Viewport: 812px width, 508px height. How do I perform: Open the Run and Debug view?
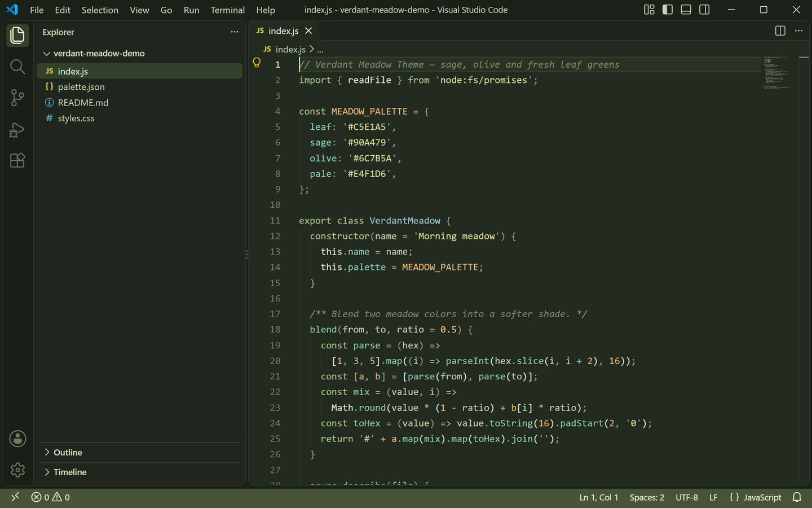(x=17, y=129)
